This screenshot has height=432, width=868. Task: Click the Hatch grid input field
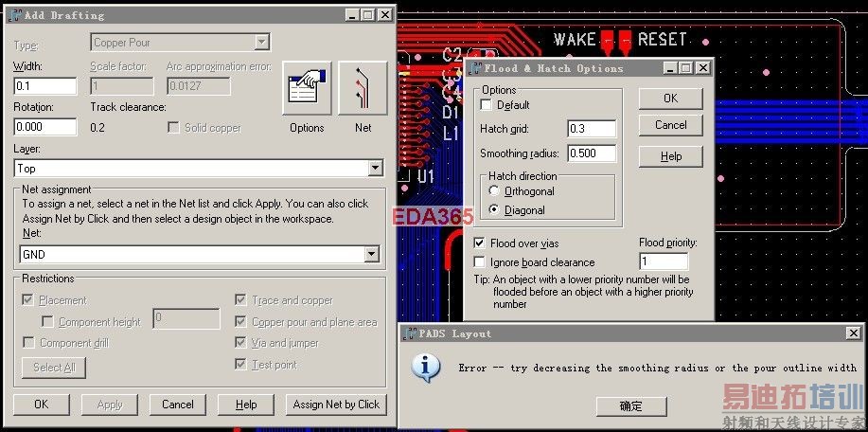pos(592,129)
